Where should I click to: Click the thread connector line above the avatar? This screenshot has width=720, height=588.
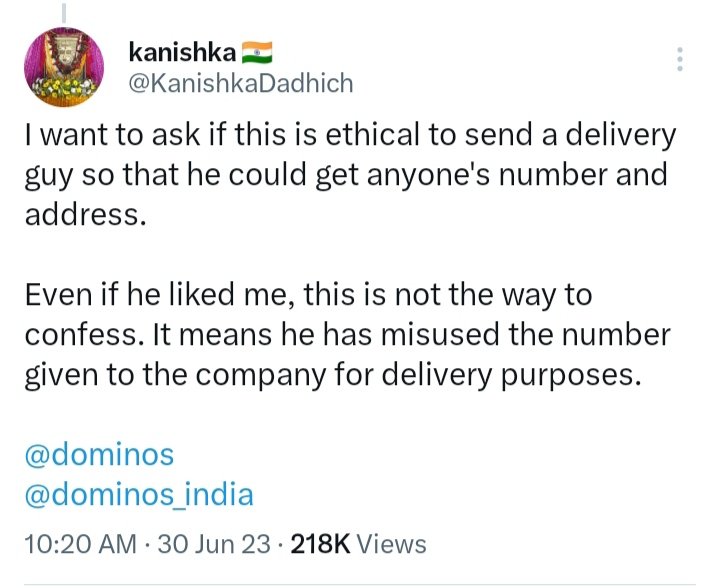coord(63,12)
